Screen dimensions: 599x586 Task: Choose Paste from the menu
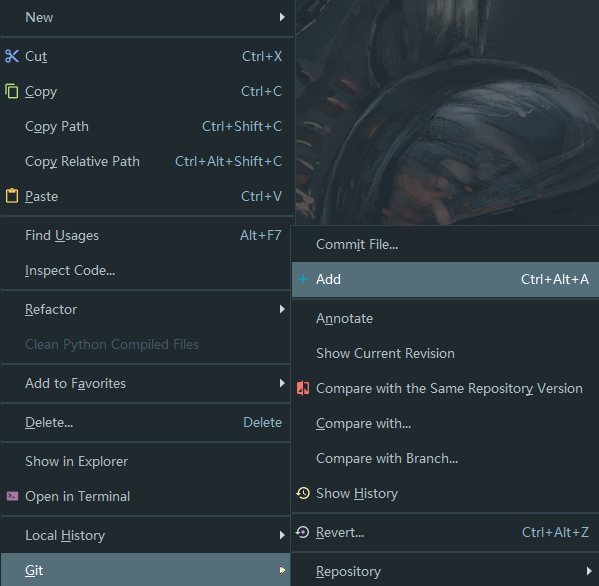(147, 196)
